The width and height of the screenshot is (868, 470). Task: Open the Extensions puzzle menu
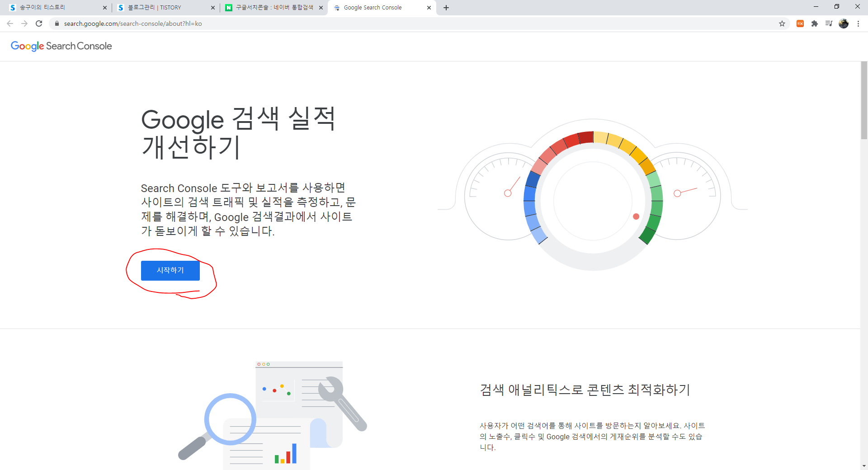[x=815, y=23]
